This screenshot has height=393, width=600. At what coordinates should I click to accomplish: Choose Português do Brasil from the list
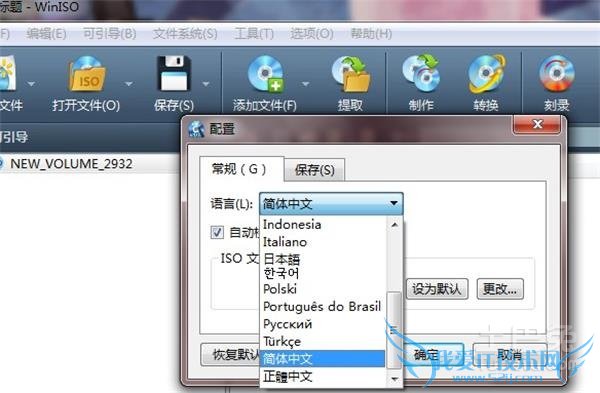(x=323, y=307)
